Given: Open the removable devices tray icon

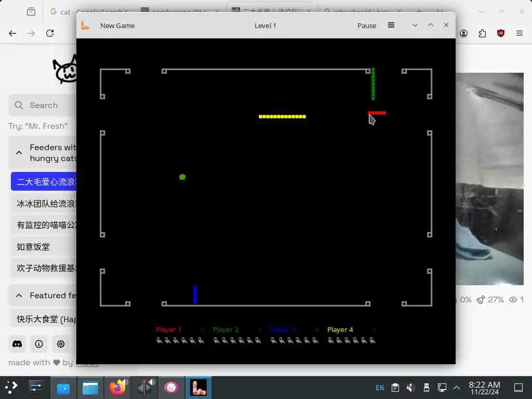Looking at the screenshot, I should point(427,388).
